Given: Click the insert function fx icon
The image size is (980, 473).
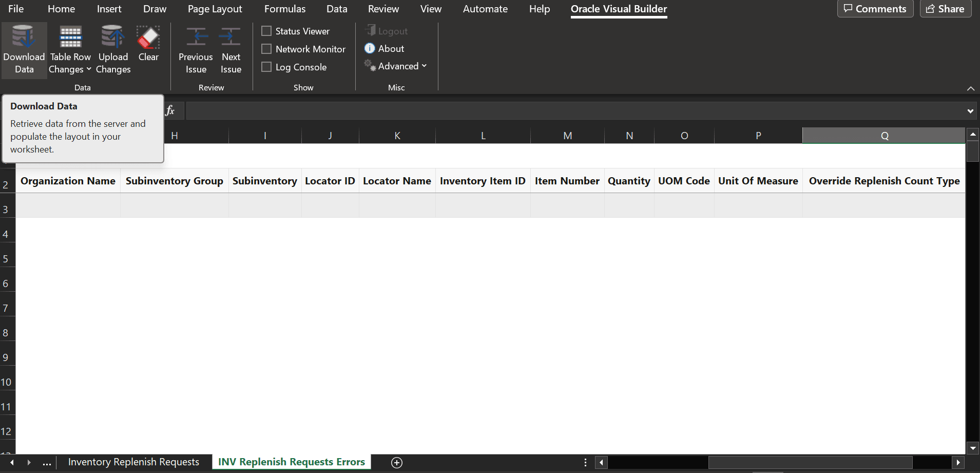Looking at the screenshot, I should 170,110.
